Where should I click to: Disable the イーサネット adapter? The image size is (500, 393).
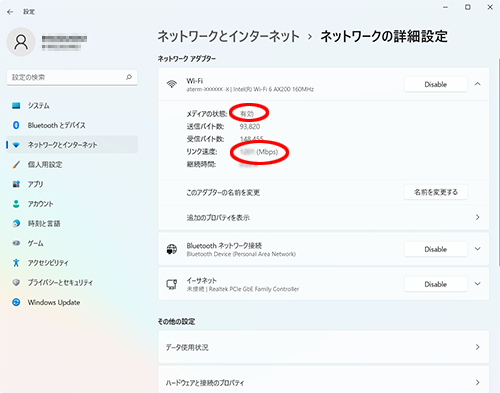tap(435, 284)
